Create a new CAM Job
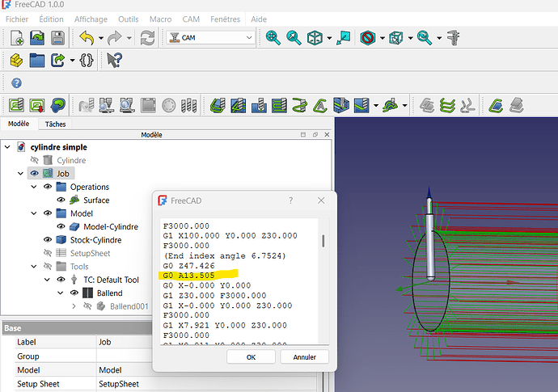This screenshot has width=558, height=392. pyautogui.click(x=16, y=106)
